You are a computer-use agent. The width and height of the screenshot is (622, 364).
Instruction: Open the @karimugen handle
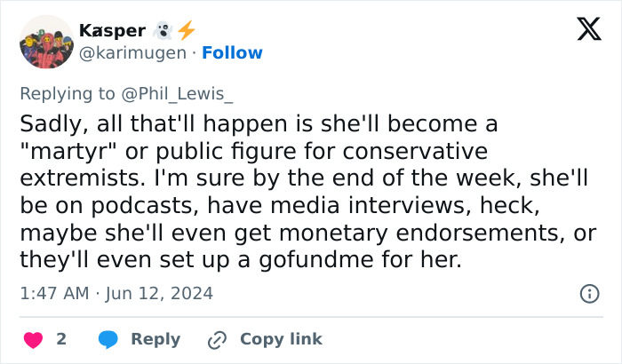[x=133, y=52]
